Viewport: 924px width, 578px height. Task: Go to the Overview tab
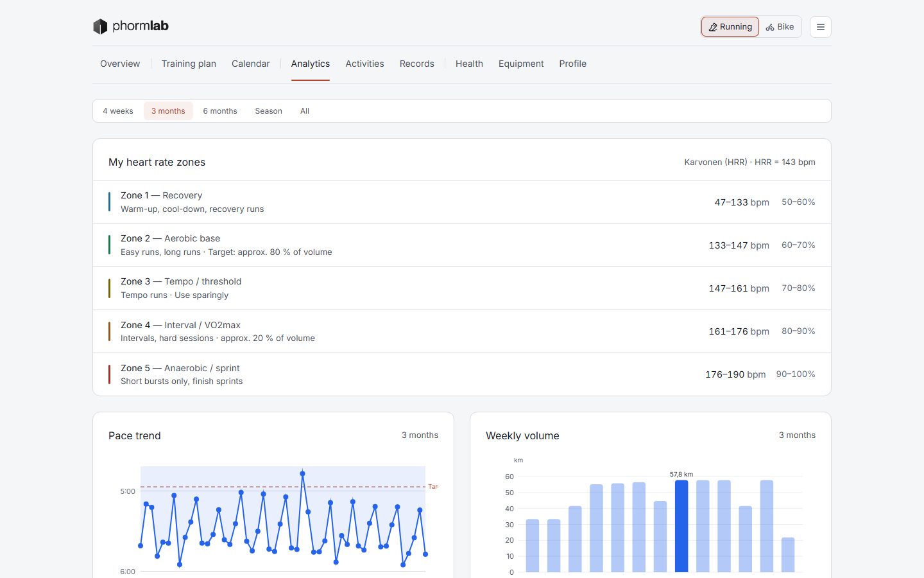point(120,64)
